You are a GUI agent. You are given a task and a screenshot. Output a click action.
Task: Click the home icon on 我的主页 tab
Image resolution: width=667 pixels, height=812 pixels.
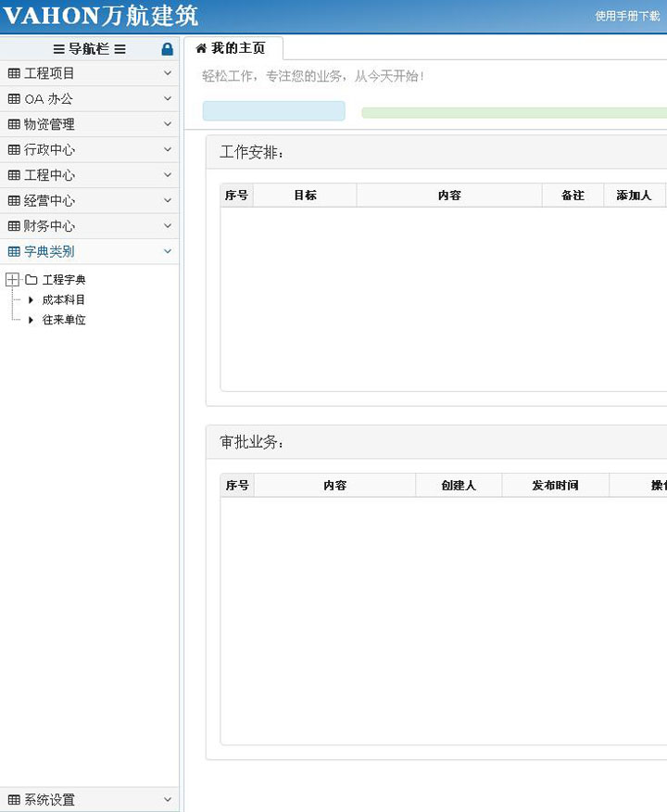click(x=201, y=48)
